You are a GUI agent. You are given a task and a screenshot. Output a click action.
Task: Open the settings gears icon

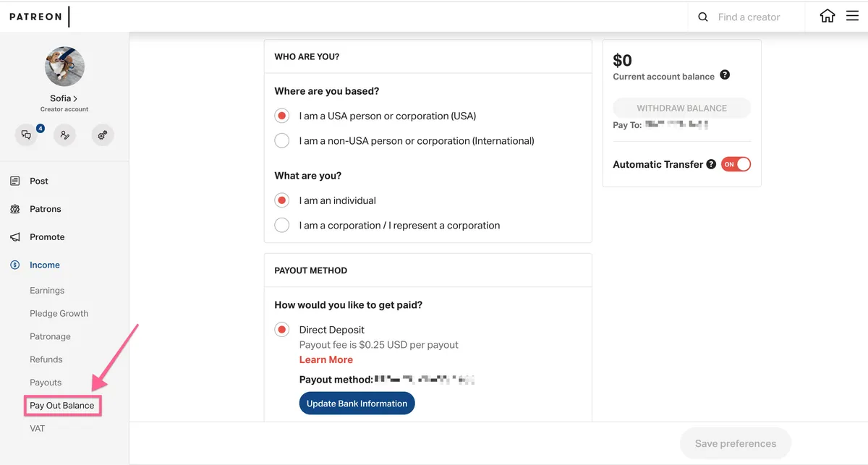(x=103, y=135)
